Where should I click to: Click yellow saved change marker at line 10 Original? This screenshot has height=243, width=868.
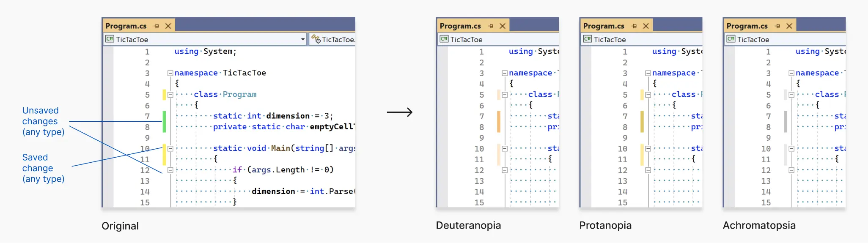pyautogui.click(x=164, y=154)
